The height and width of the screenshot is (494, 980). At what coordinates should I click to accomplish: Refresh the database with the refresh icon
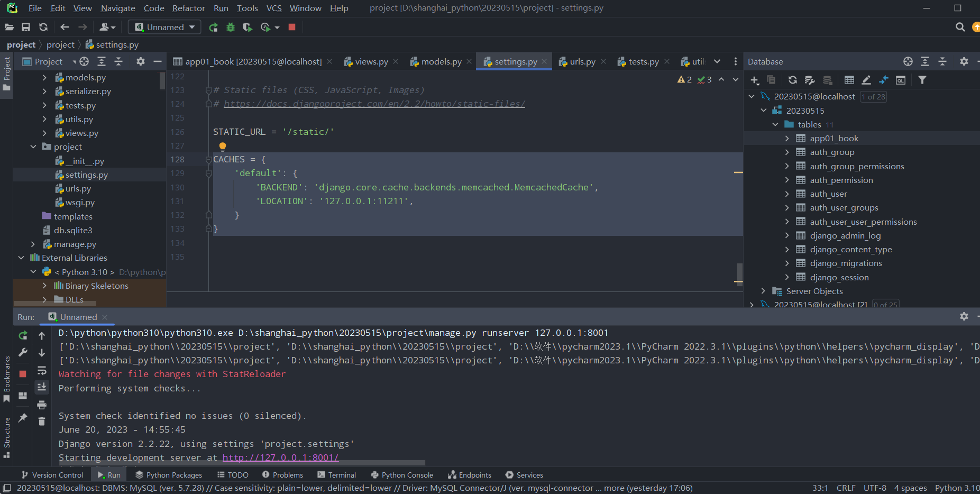[792, 80]
